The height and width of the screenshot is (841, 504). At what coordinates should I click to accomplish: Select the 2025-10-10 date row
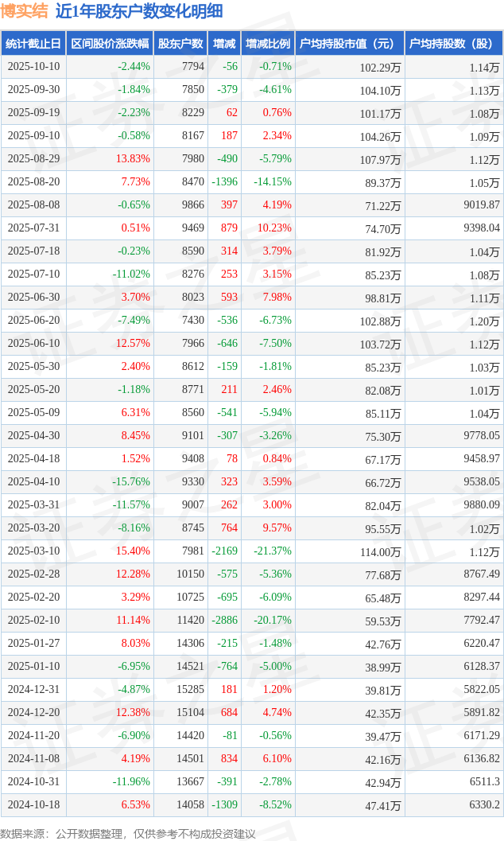click(x=33, y=67)
